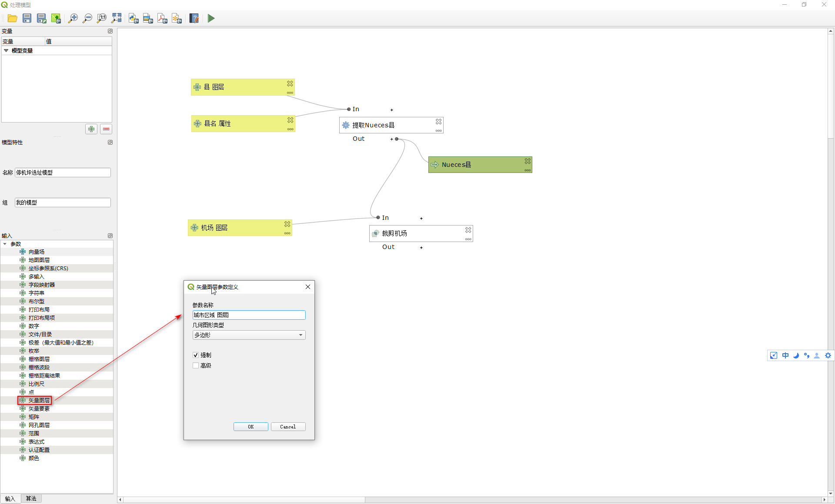Screen dimensions: 835x504
Task: Collapse the 参数 tree node
Action: (x=5, y=244)
